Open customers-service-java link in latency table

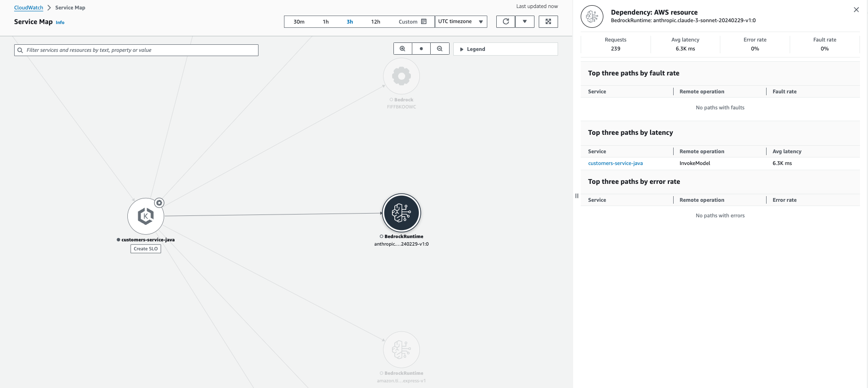point(615,163)
